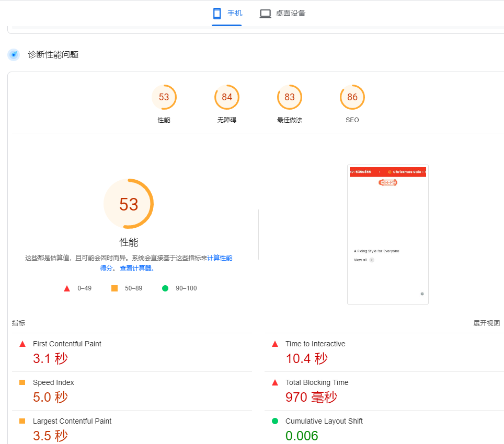
Task: Select the 性能 score gauge showing 53
Action: 164,97
